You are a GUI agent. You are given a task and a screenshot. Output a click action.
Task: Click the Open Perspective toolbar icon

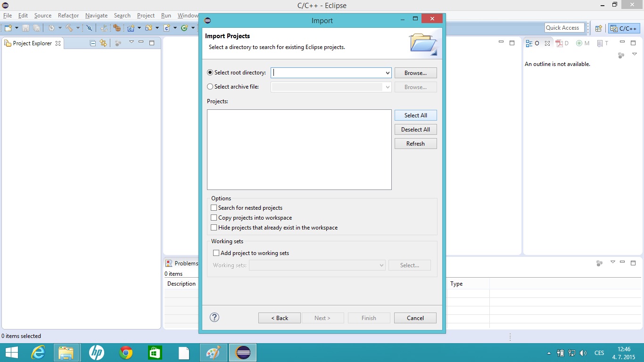click(x=598, y=28)
